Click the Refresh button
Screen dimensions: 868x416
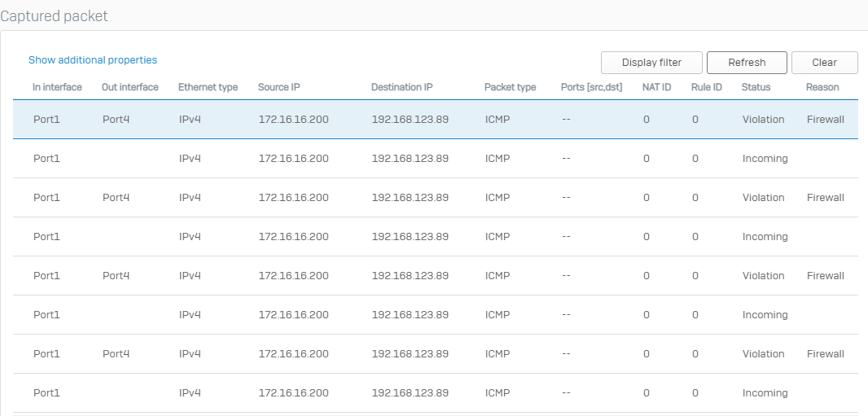pos(747,63)
